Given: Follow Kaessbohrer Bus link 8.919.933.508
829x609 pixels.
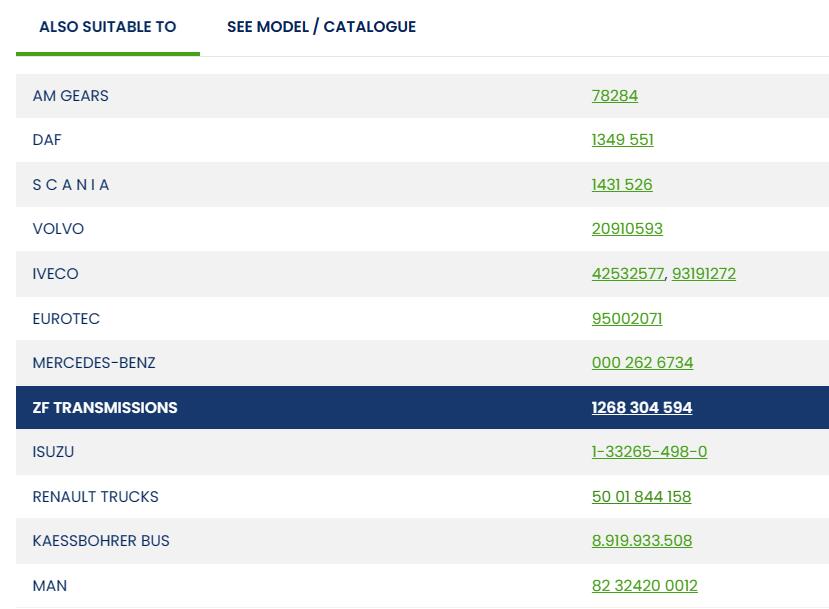Looking at the screenshot, I should point(641,541).
